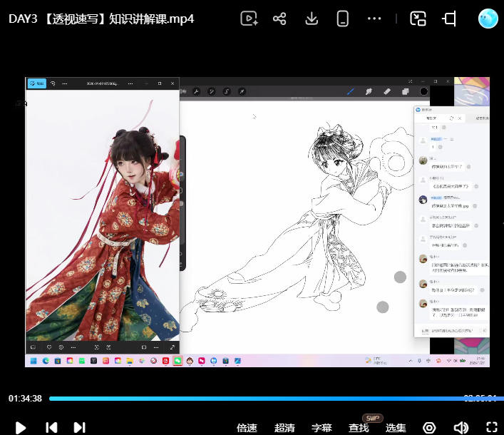
Task: Select the S-shaped selection tool icon
Action: click(x=227, y=91)
